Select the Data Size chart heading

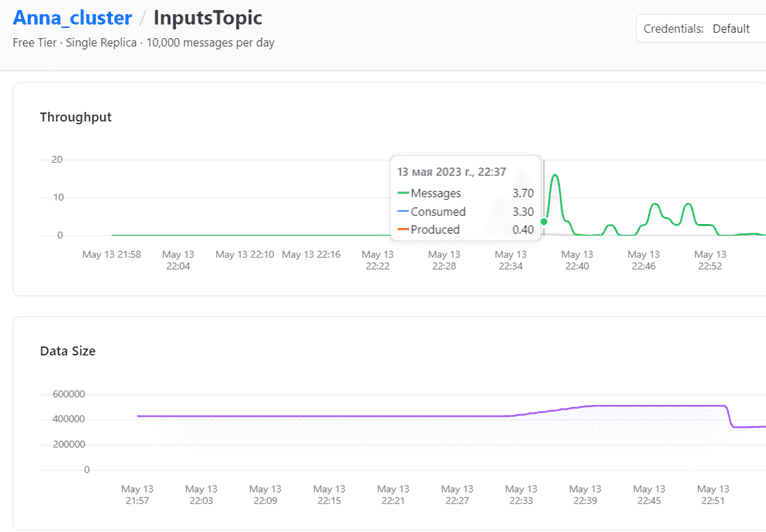pyautogui.click(x=68, y=351)
